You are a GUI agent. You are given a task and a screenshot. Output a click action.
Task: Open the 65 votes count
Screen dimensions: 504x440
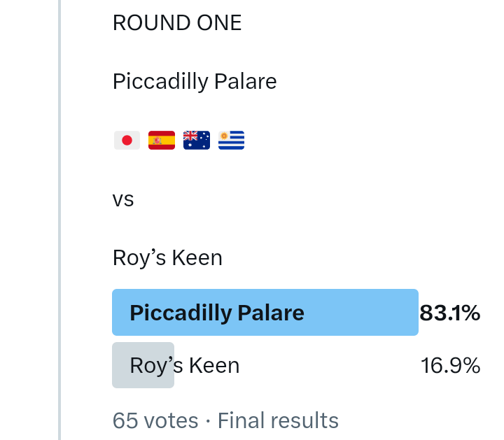(x=155, y=420)
